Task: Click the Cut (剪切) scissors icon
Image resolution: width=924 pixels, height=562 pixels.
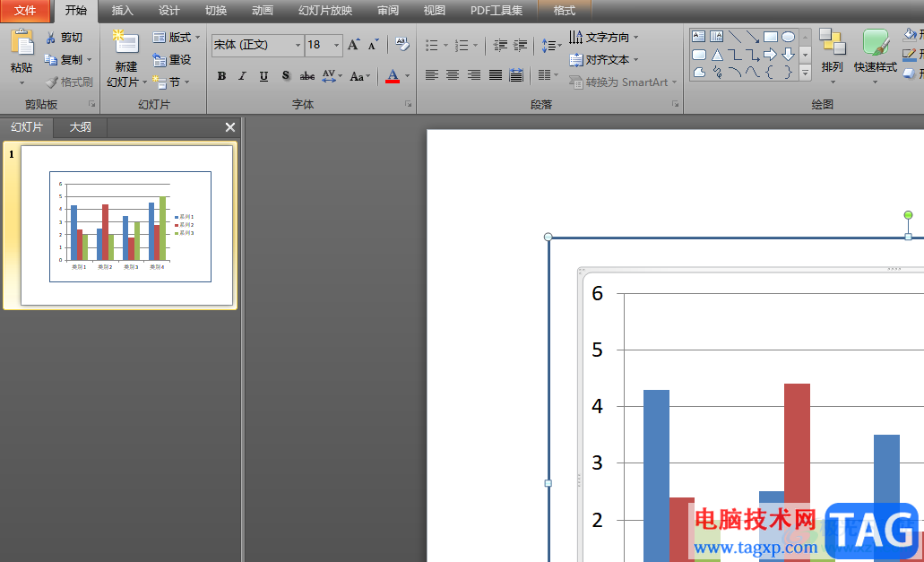Action: [51, 38]
